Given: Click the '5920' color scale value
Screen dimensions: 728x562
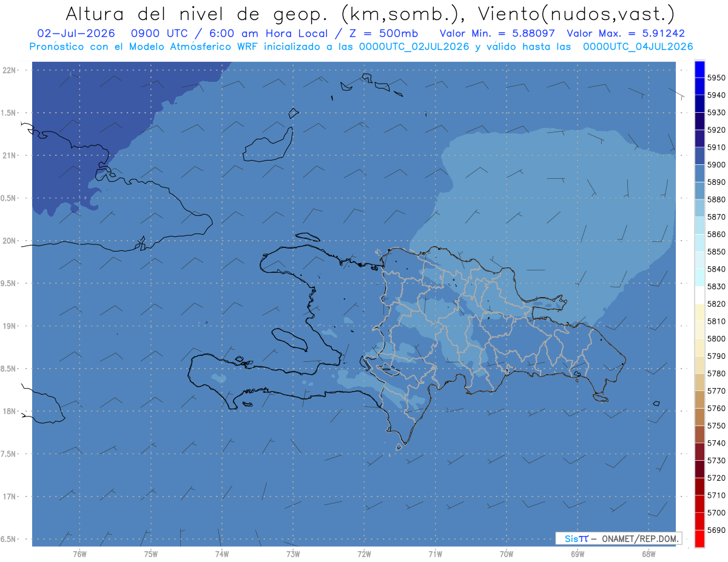Looking at the screenshot, I should point(716,130).
